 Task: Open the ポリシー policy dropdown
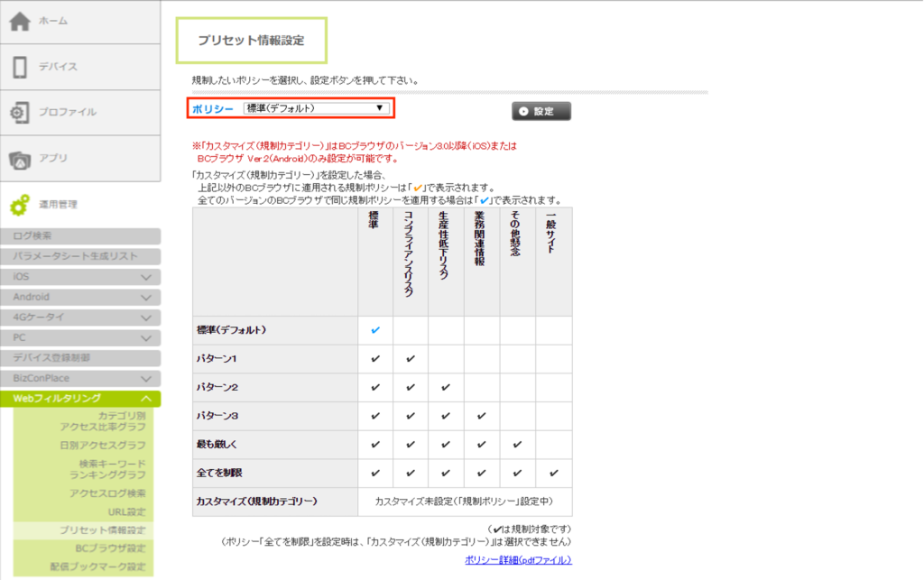point(316,108)
